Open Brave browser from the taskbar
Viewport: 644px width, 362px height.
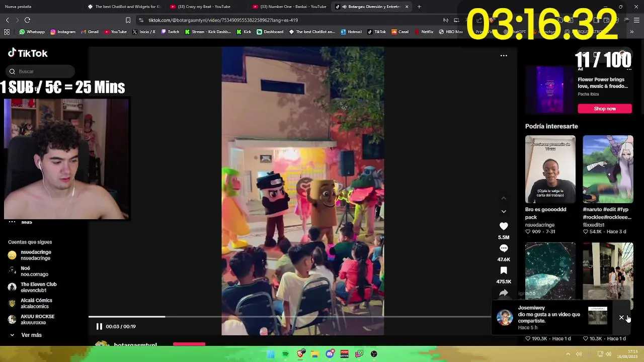click(300, 354)
